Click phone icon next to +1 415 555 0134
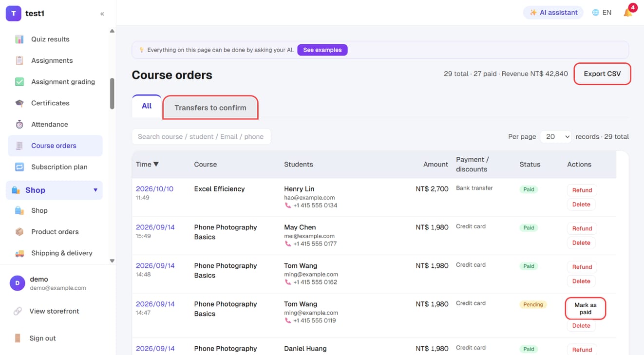This screenshot has height=355, width=644. click(288, 206)
